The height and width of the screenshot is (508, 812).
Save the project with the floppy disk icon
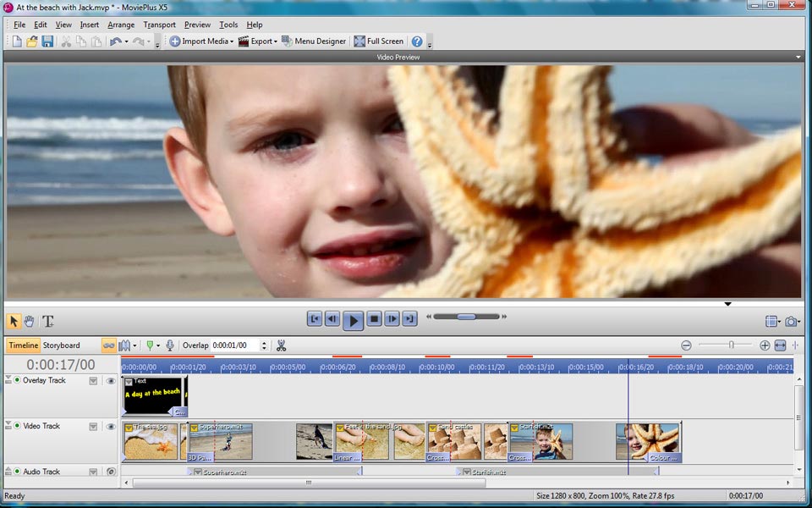47,41
